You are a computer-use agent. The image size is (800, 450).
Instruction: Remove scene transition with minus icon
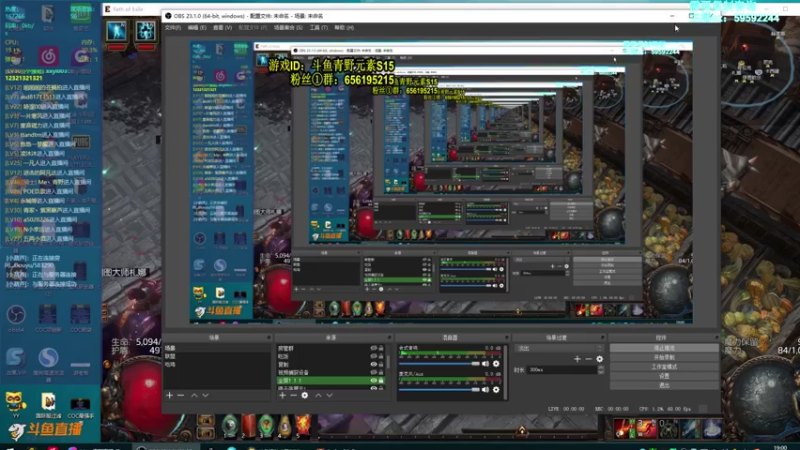click(588, 359)
